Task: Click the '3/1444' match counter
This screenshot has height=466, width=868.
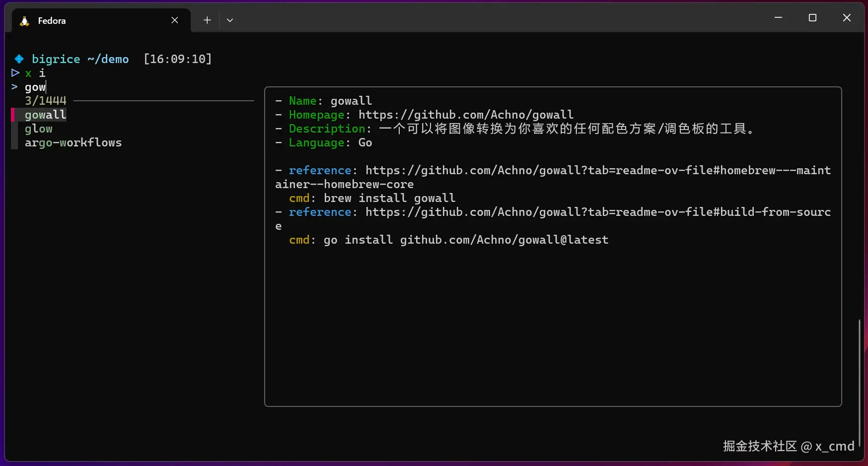Action: click(x=46, y=101)
